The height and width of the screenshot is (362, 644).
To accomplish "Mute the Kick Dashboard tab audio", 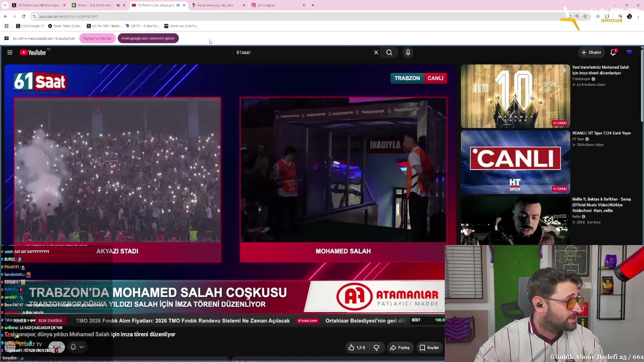I will pos(118,5).
